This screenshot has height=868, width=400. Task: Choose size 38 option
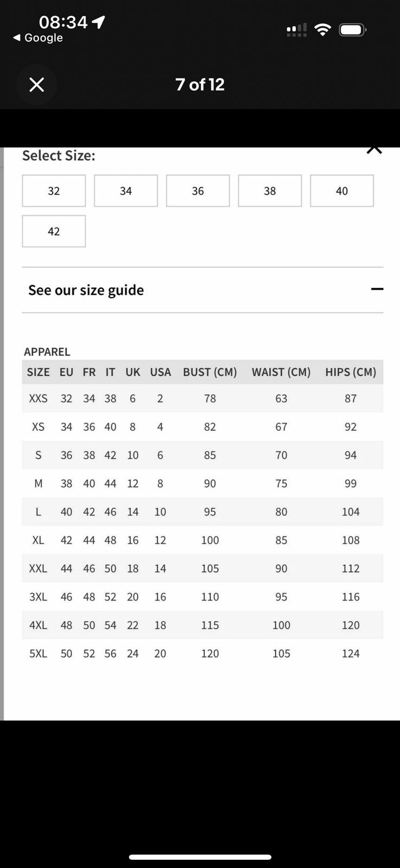point(270,191)
